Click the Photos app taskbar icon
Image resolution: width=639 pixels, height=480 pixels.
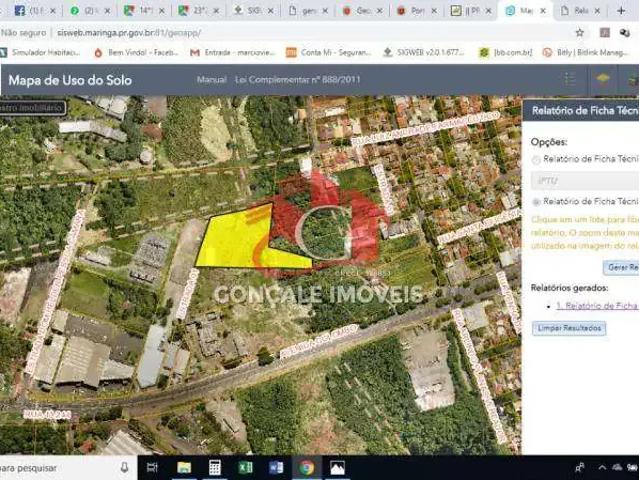click(337, 467)
